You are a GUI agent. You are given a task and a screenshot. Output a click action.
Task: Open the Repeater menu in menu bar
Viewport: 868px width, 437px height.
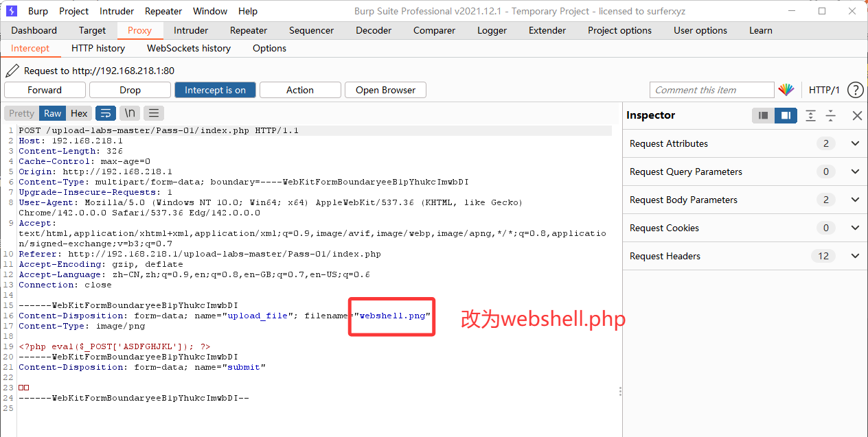[163, 11]
